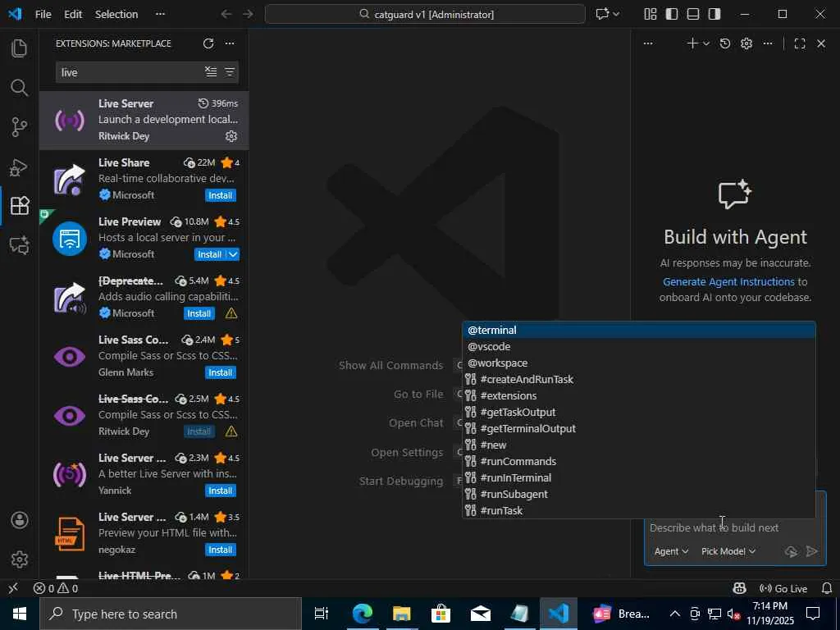Screen dimensions: 840x630
Task: Select @vscode suggestion
Action: (638, 347)
